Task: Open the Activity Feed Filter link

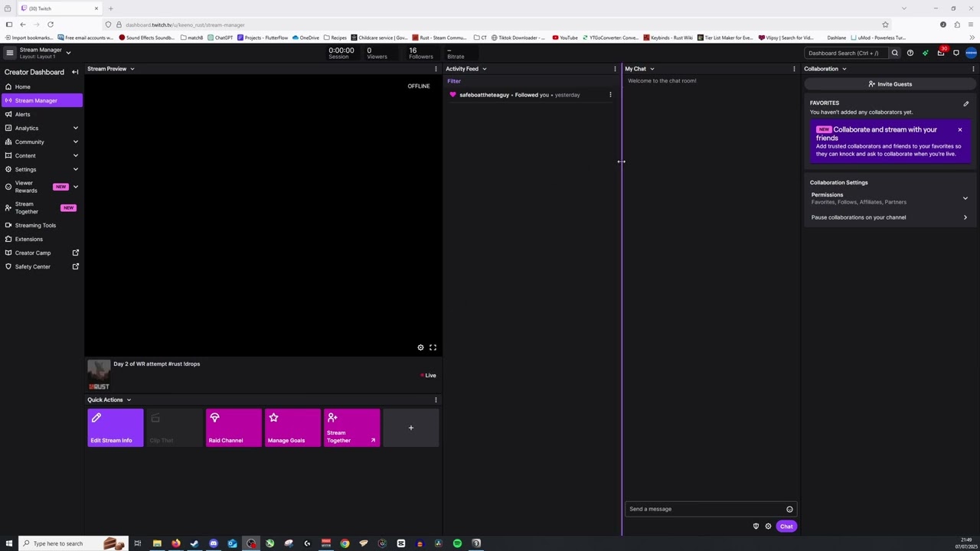Action: pos(454,81)
